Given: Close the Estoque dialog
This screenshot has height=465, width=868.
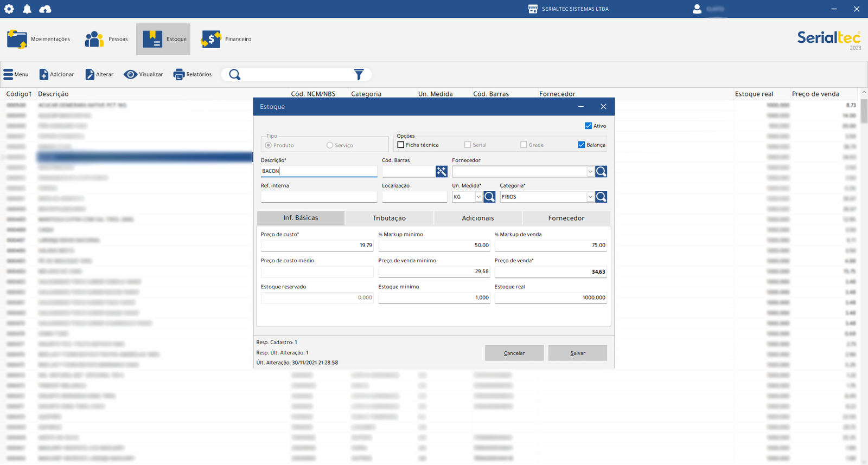Looking at the screenshot, I should 603,107.
